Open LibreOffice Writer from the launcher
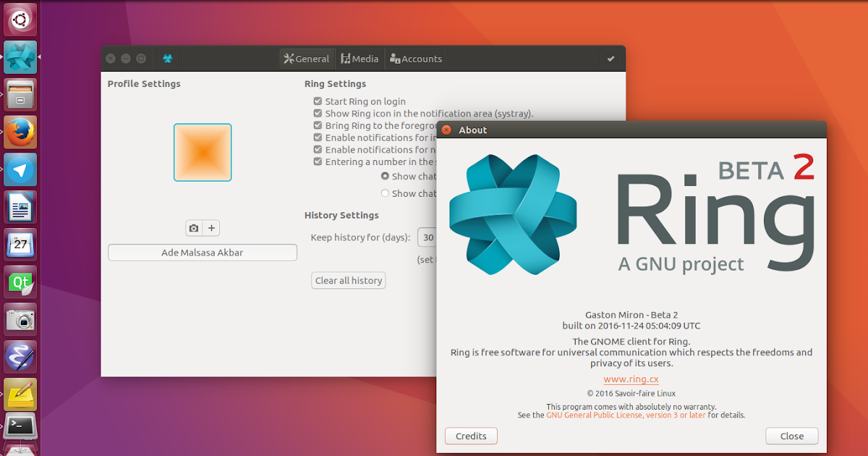This screenshot has height=456, width=868. (x=20, y=207)
